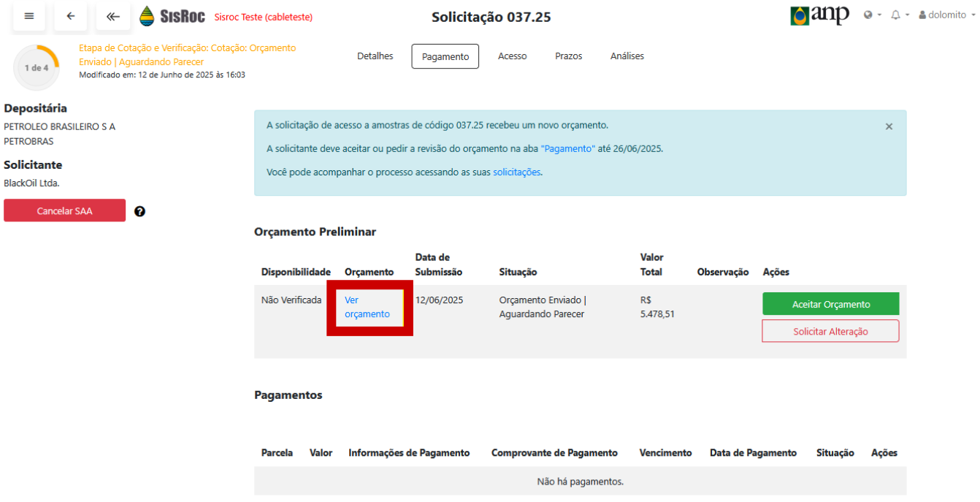This screenshot has height=502, width=980.
Task: Open the globe language dropdown
Action: (872, 15)
